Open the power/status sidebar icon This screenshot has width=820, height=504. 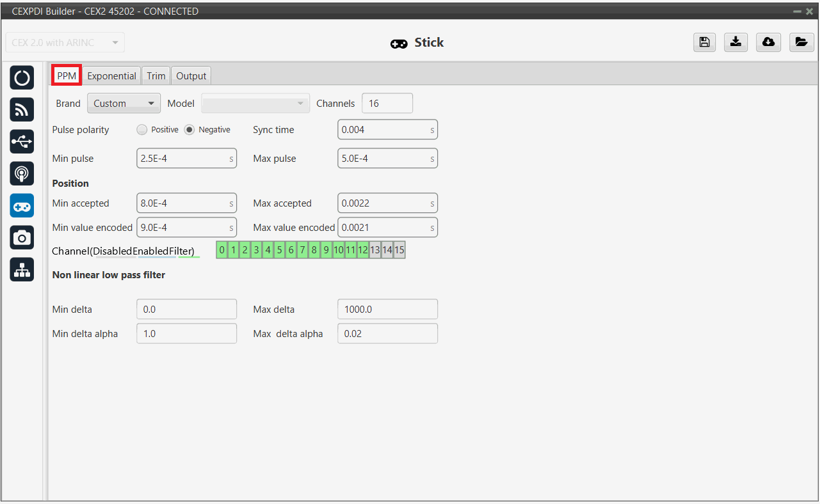(22, 78)
